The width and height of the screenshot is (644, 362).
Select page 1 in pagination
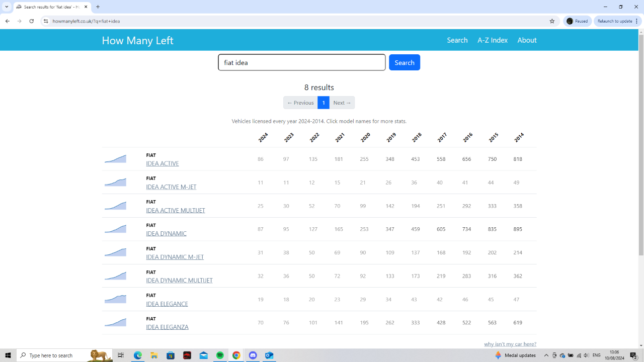324,103
